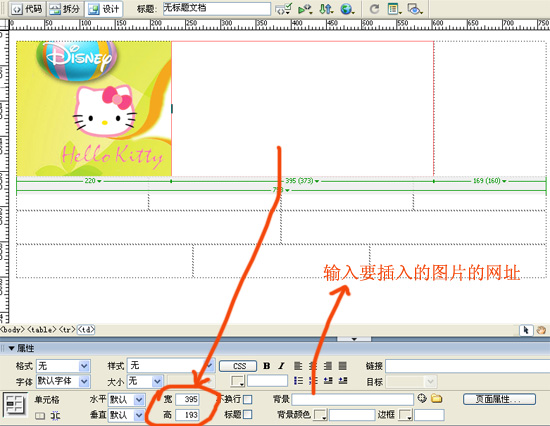
Task: Select the <body> tag in tag selector
Action: (13, 330)
